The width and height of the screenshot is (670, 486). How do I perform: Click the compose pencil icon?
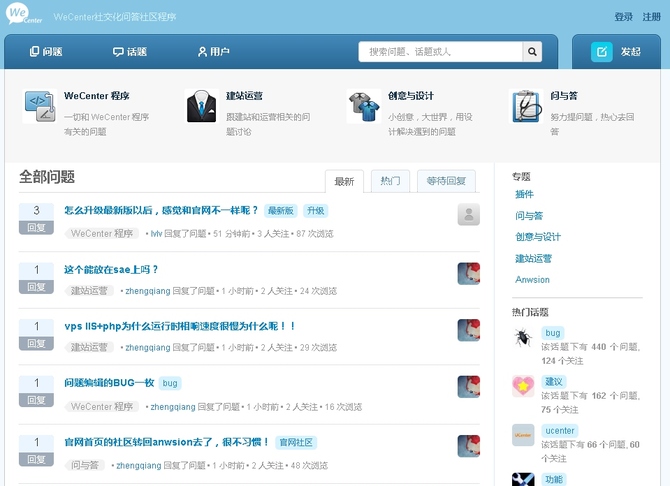tap(602, 52)
